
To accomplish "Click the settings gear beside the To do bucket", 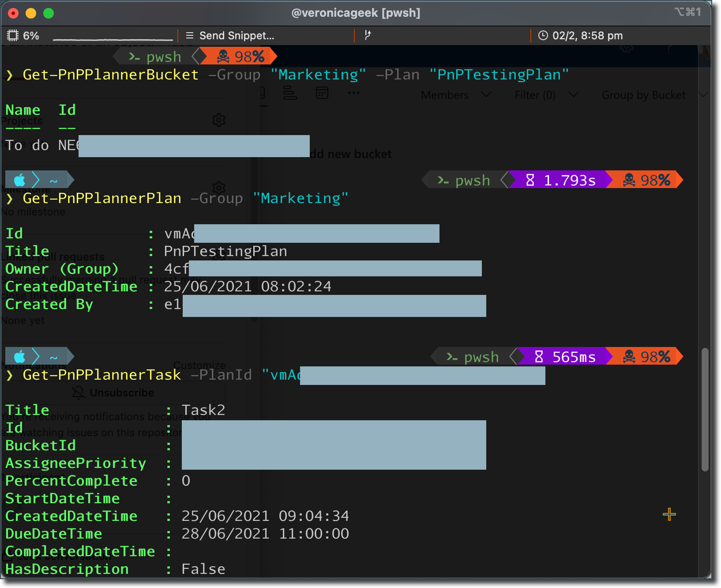I will click(218, 120).
